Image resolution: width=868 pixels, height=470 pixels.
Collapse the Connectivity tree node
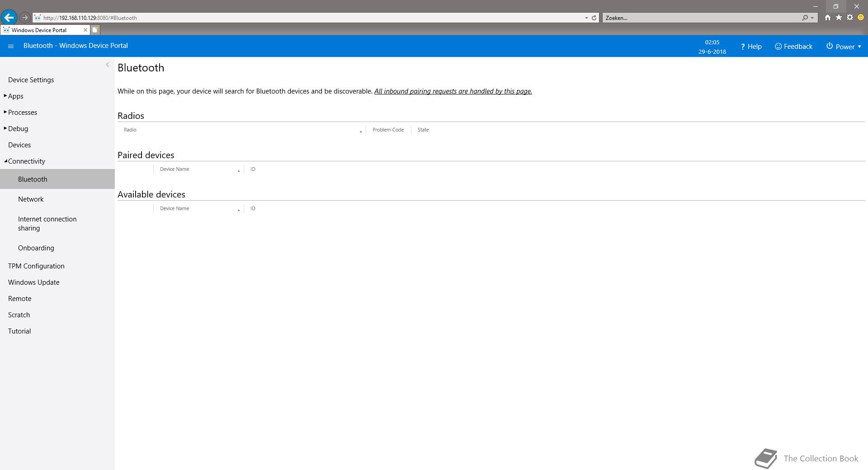(x=5, y=161)
